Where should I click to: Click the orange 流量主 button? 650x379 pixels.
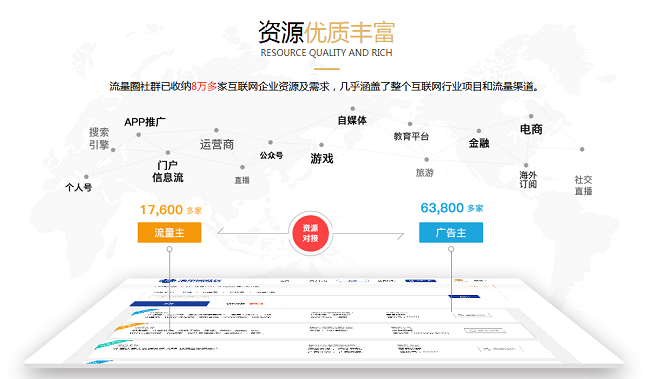pyautogui.click(x=170, y=233)
